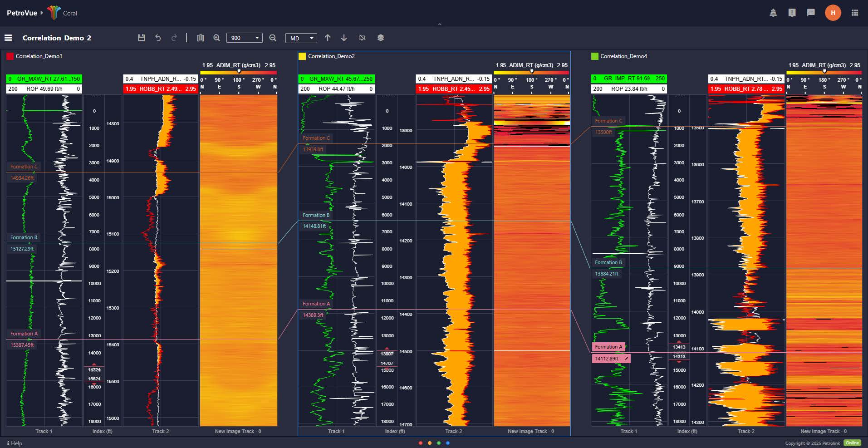The image size is (868, 448).
Task: Click the zoom in magnifier icon
Action: [217, 38]
